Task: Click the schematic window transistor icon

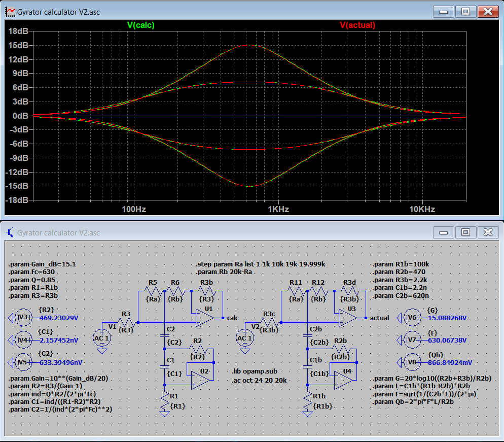Action: click(x=10, y=232)
